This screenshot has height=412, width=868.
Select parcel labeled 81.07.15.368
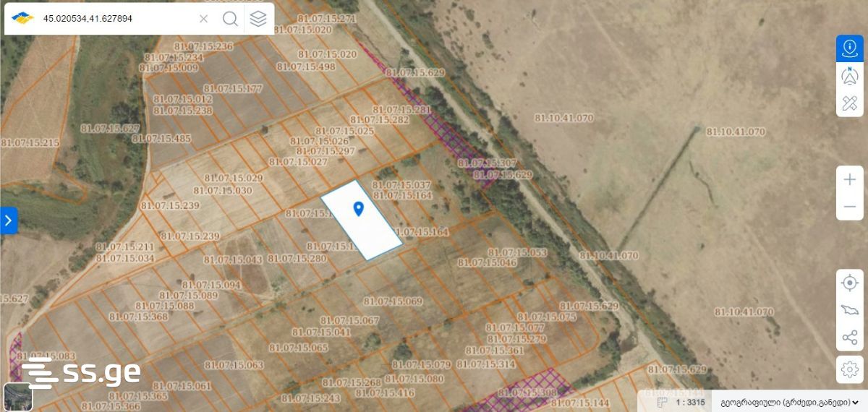pos(138,316)
